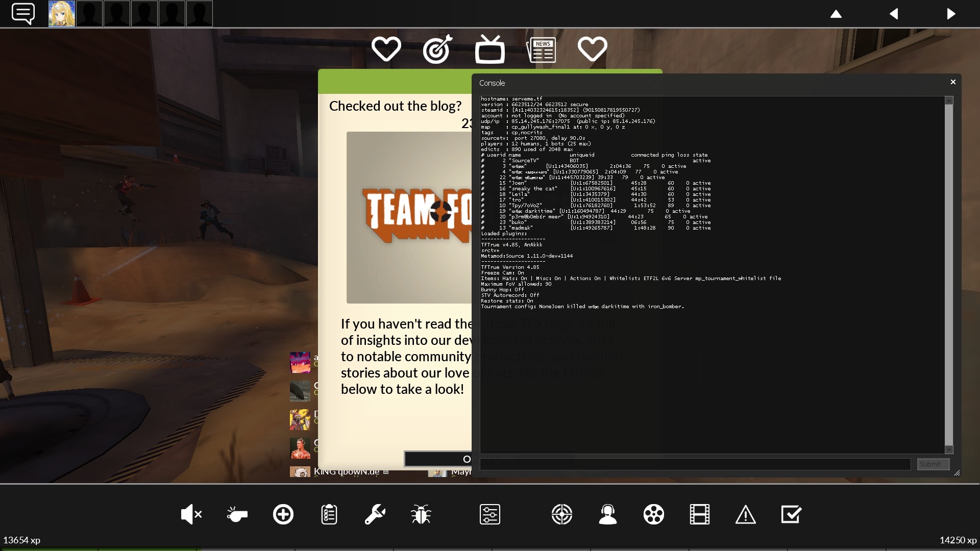This screenshot has width=980, height=551.
Task: Click the target training icon
Action: point(437,49)
